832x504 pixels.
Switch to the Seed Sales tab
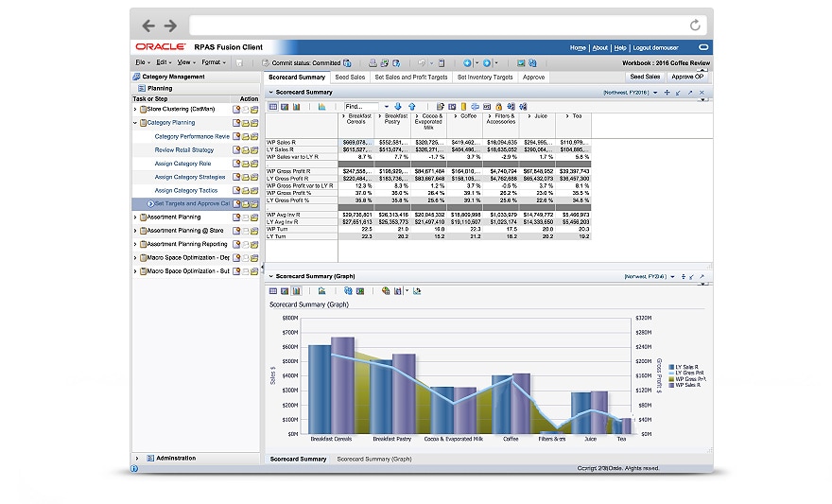click(x=350, y=78)
